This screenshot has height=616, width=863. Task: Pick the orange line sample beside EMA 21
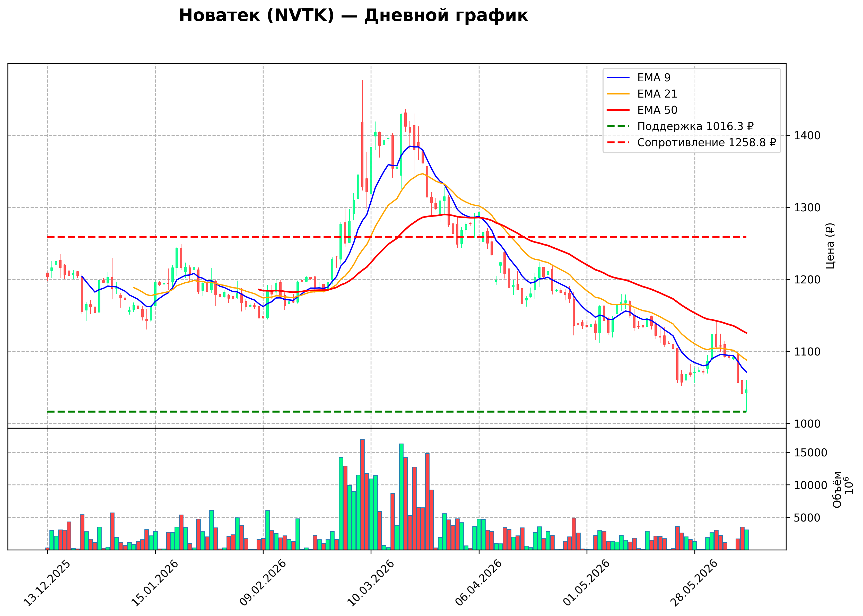[x=618, y=94]
